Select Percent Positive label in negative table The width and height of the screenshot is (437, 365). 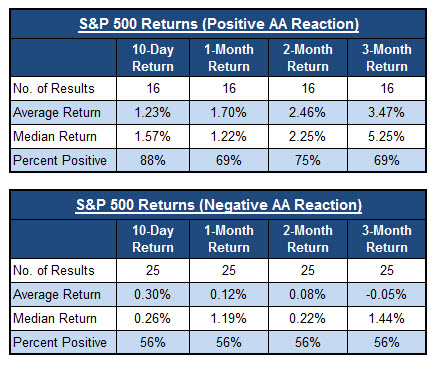tap(60, 342)
